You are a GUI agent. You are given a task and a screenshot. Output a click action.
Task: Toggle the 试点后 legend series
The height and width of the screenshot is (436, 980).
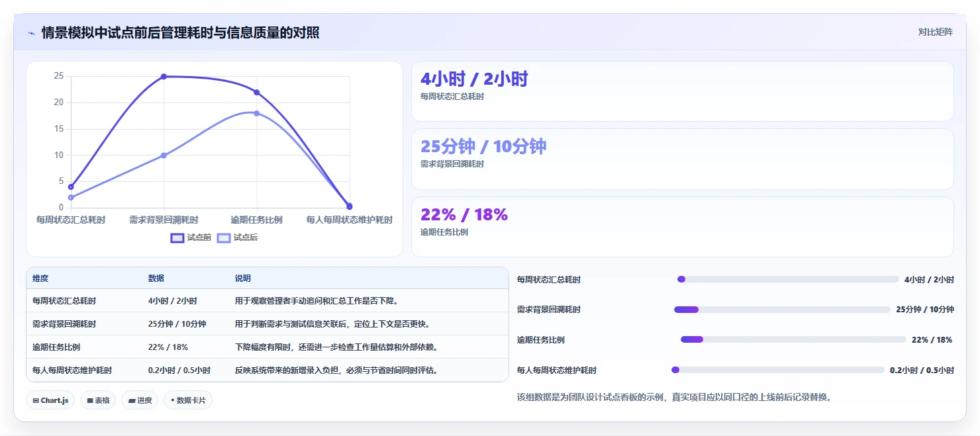point(237,238)
